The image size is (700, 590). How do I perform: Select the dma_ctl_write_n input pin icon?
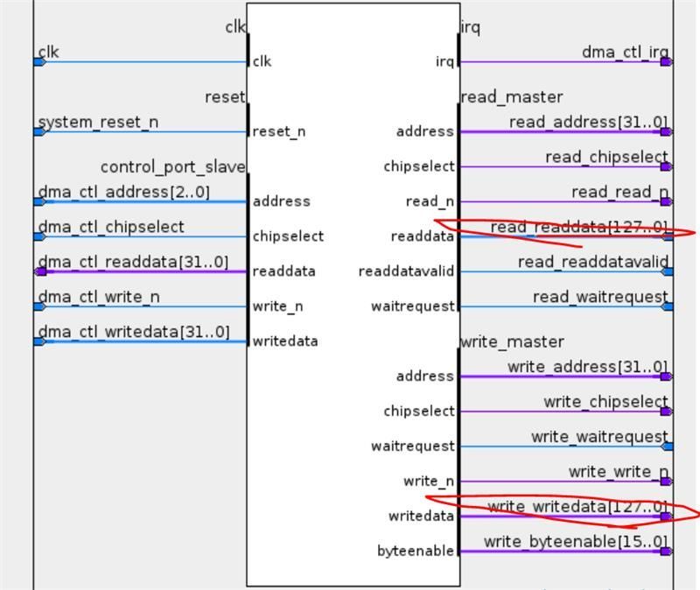tap(39, 307)
